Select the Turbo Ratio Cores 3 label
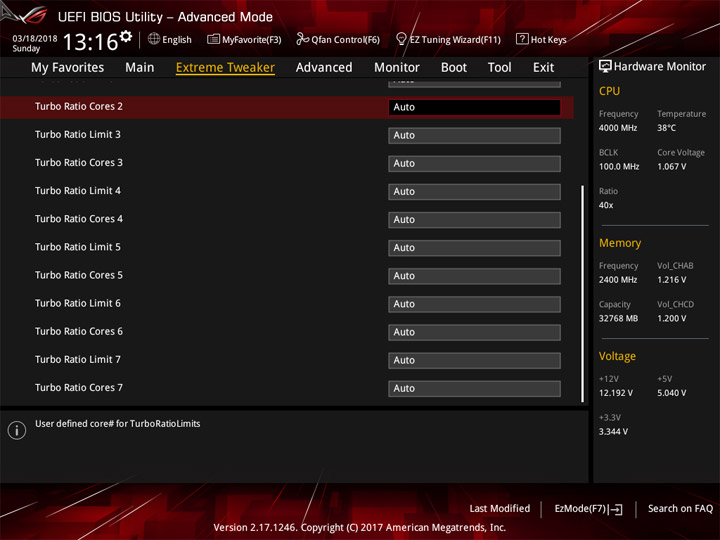Image resolution: width=720 pixels, height=540 pixels. [x=79, y=163]
